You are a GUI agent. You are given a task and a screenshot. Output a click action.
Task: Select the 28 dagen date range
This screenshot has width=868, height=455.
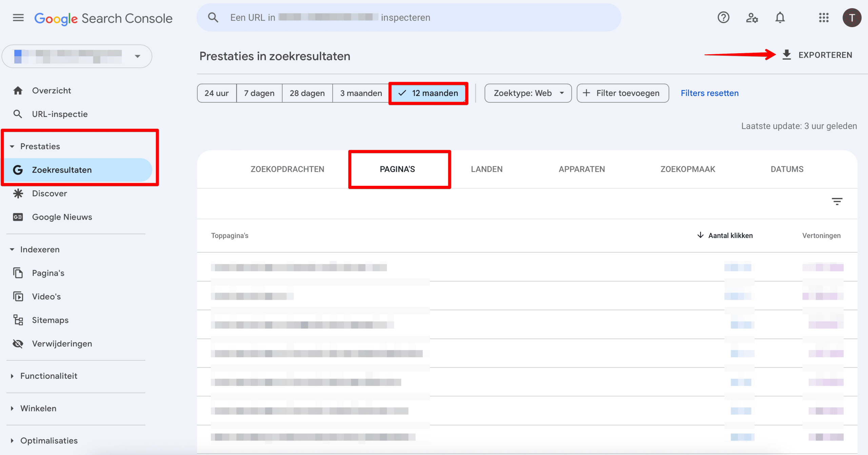pos(307,93)
